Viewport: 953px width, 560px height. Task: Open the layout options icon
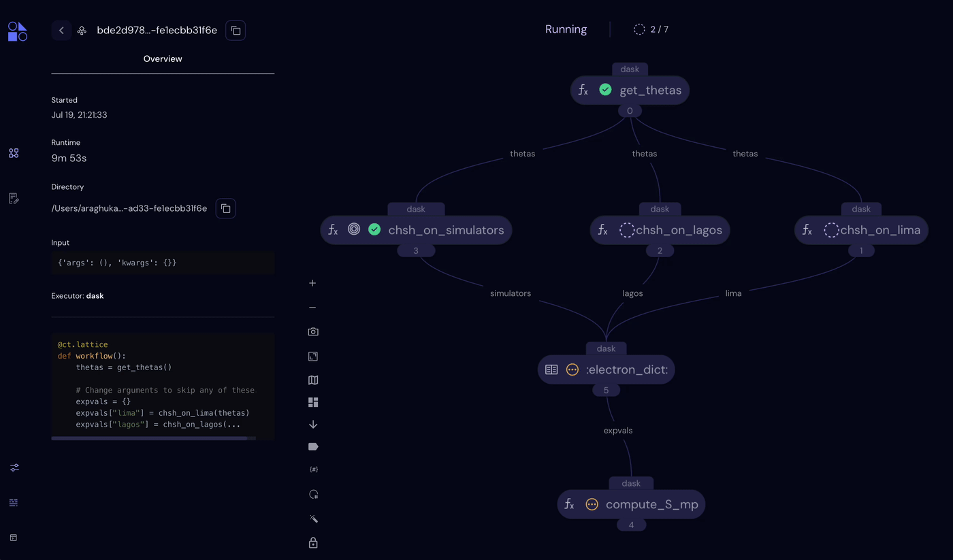313,403
